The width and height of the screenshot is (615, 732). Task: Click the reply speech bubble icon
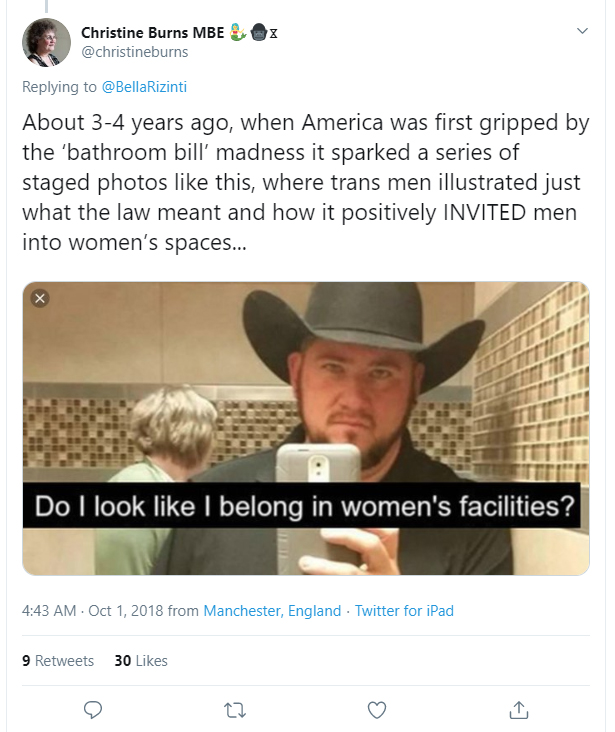click(x=93, y=709)
